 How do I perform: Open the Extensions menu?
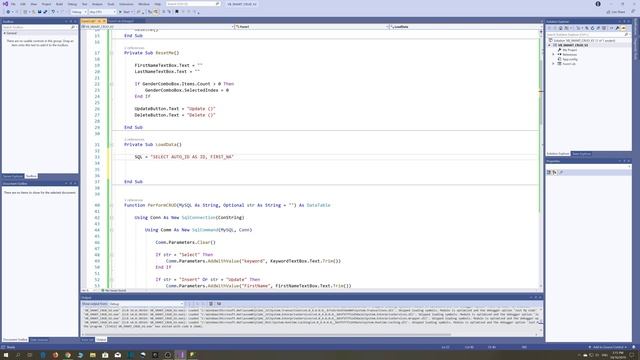click(126, 4)
